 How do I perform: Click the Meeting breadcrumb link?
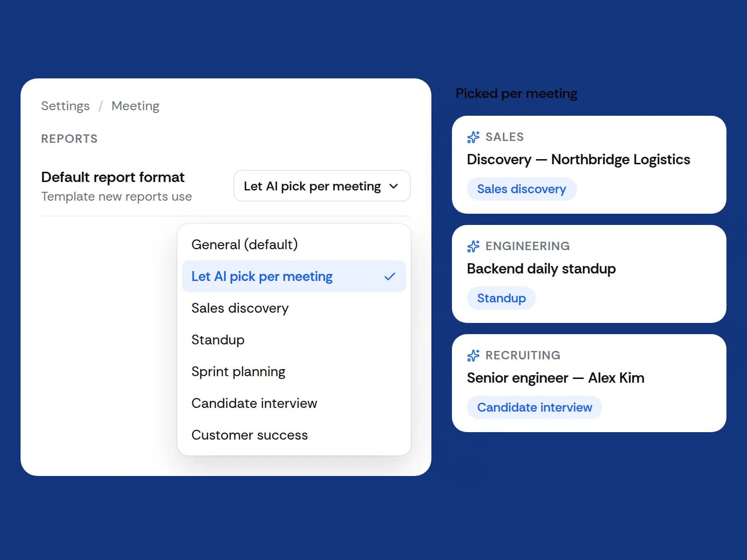[x=135, y=106]
